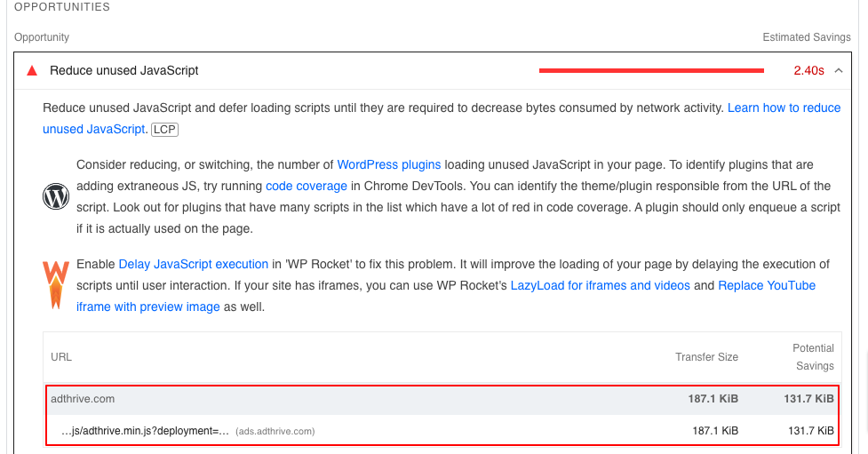Open the WordPress plugins link
This screenshot has width=868, height=454.
pos(388,164)
